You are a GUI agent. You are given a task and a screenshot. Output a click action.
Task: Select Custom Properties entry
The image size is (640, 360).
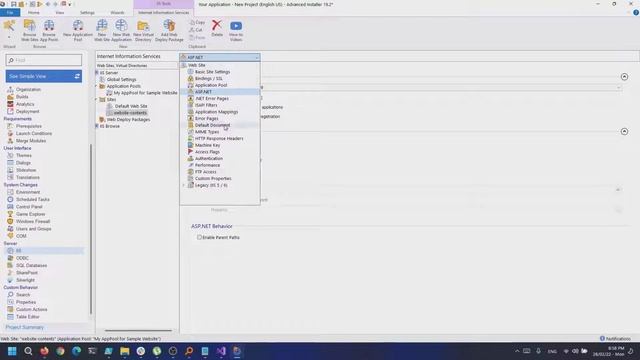213,178
